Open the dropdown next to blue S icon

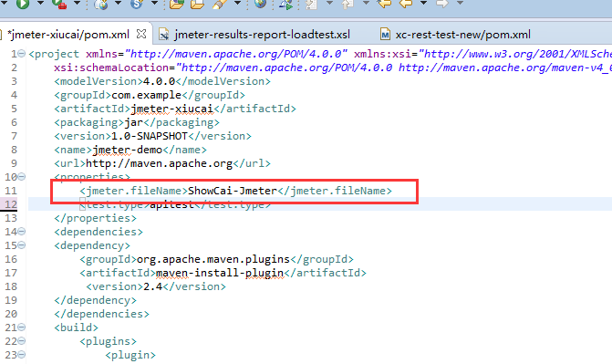pos(154,3)
